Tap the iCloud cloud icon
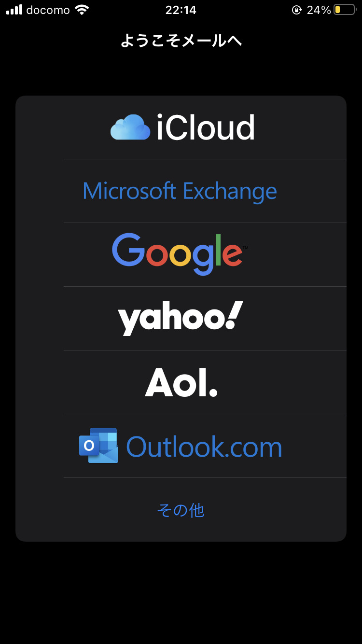Screen dimensions: 362x644 130,127
